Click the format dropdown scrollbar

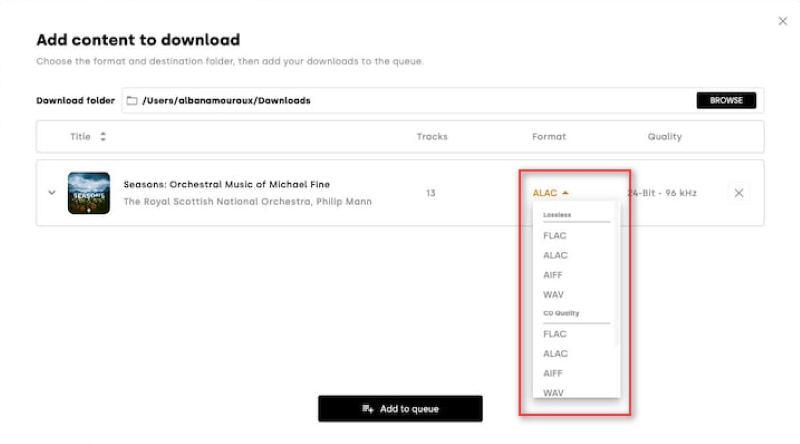click(616, 276)
